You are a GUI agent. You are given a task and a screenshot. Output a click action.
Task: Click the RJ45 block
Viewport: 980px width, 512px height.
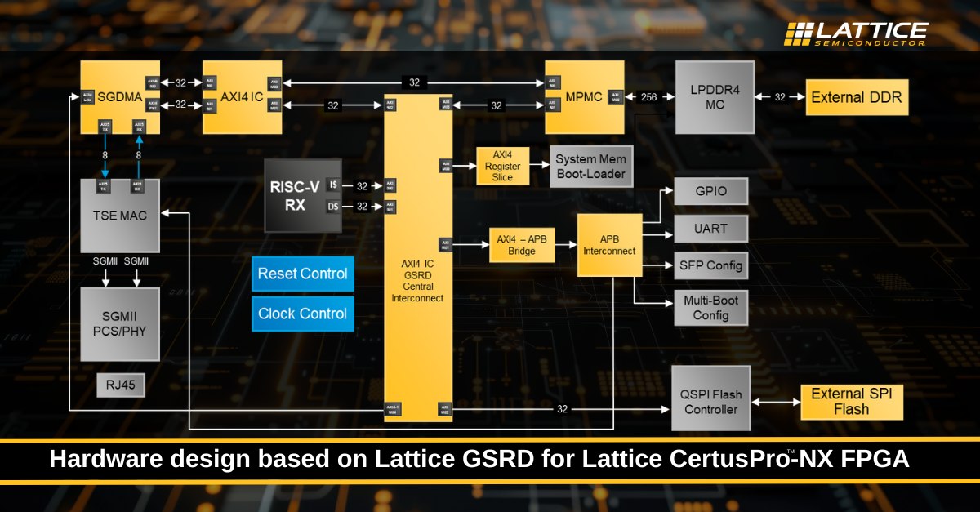tap(120, 385)
